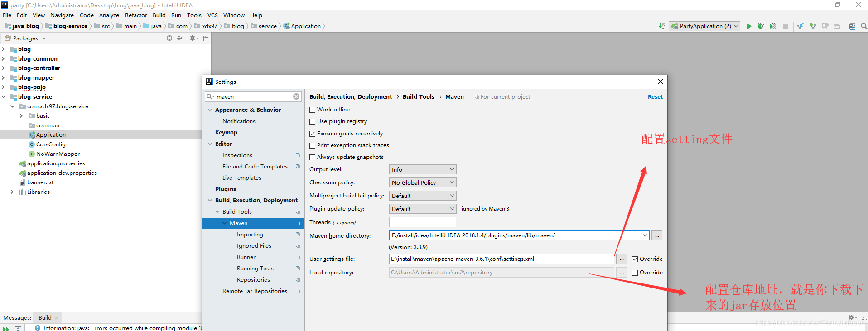Click the Show History clock icon
Viewport: 868px width, 331px height.
click(x=825, y=26)
